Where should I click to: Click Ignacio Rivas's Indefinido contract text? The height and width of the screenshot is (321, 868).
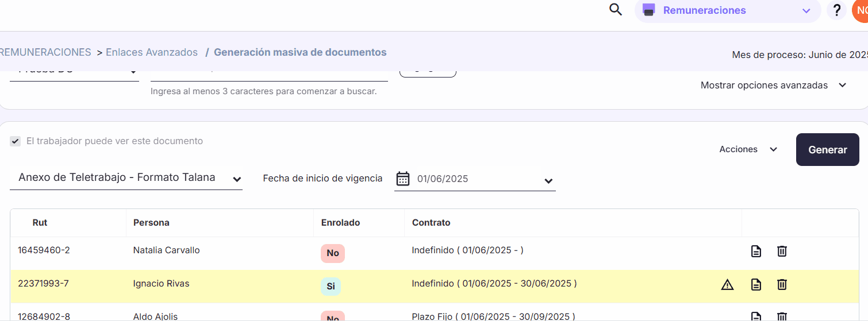(x=494, y=284)
